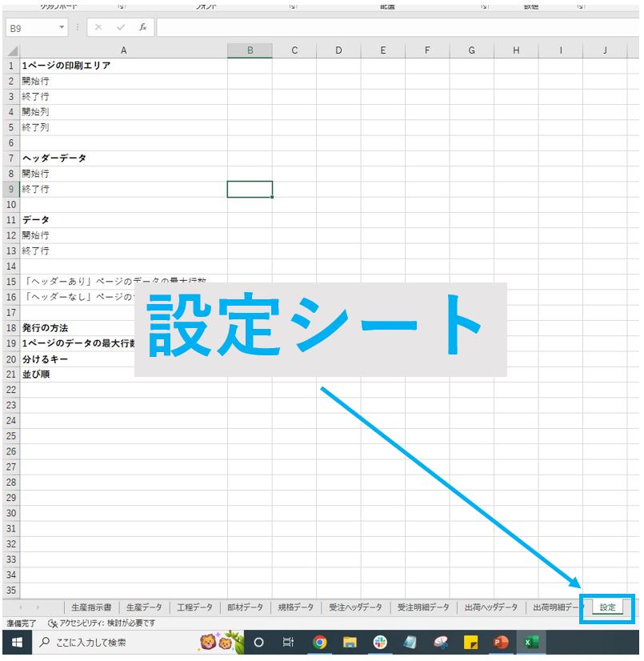
Task: Open the 部材データ sheet
Action: tap(245, 607)
